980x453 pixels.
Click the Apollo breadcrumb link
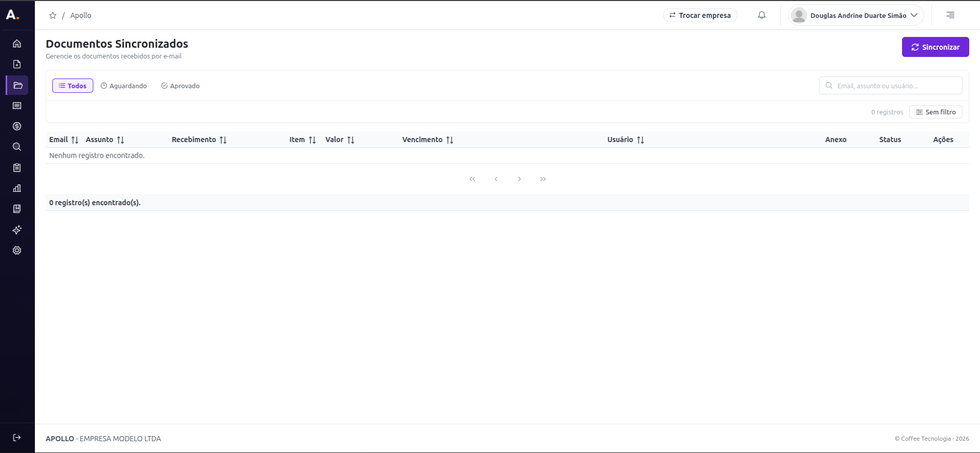coord(81,15)
